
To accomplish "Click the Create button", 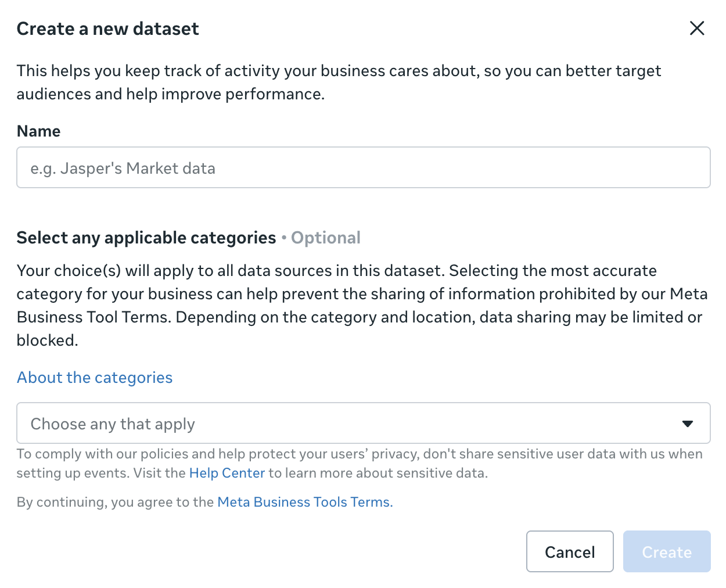I will point(667,551).
